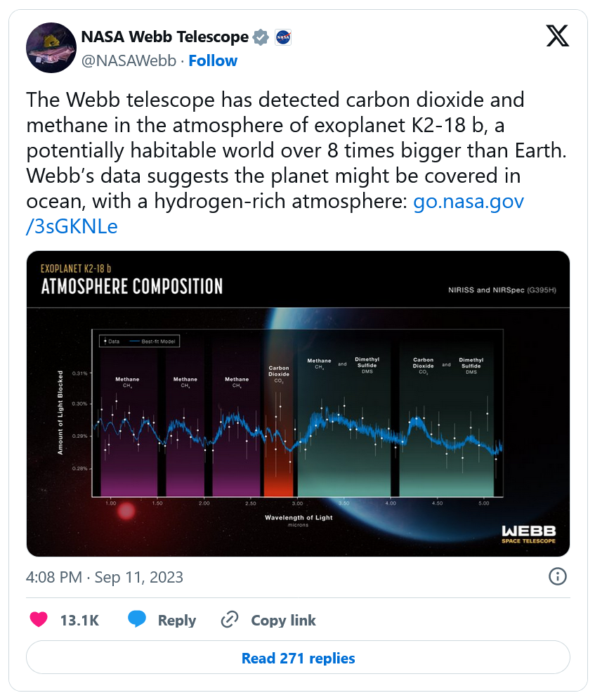
Task: Click the copy link chain icon
Action: (230, 620)
